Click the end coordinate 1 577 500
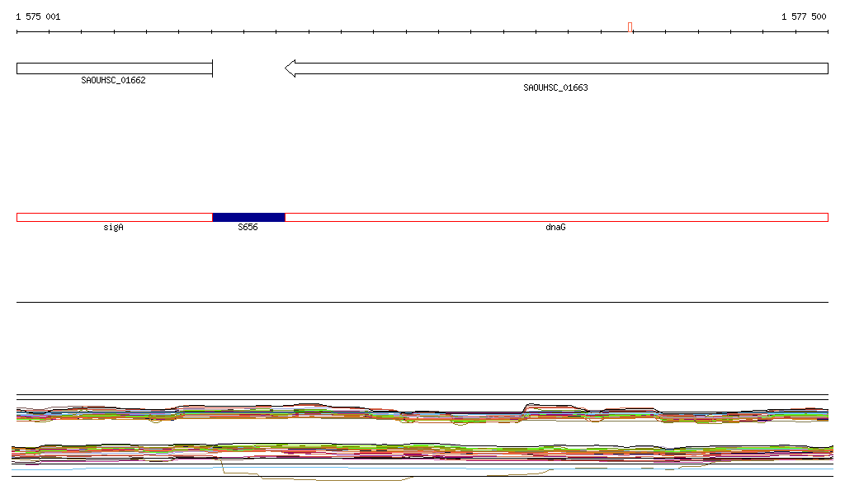The height and width of the screenshot is (504, 845). [804, 16]
